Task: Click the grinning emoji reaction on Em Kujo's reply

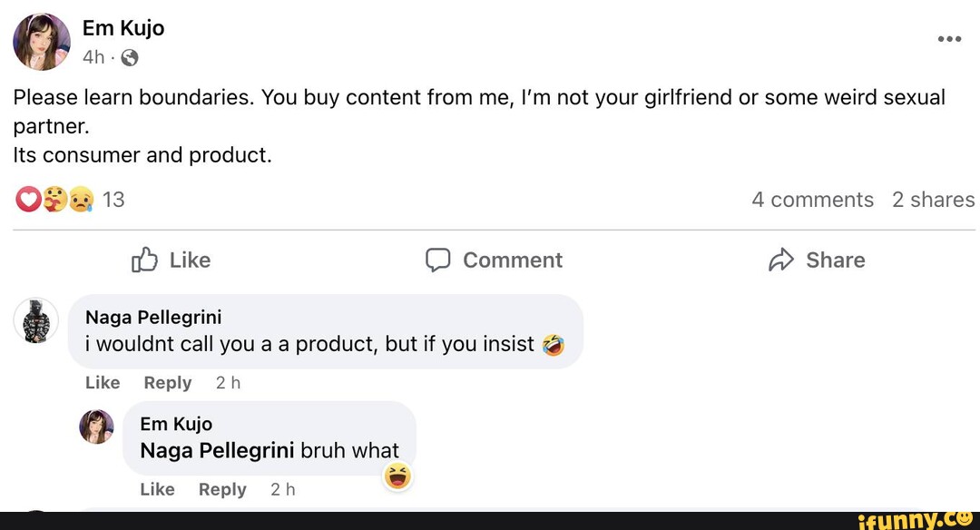Action: [x=397, y=476]
